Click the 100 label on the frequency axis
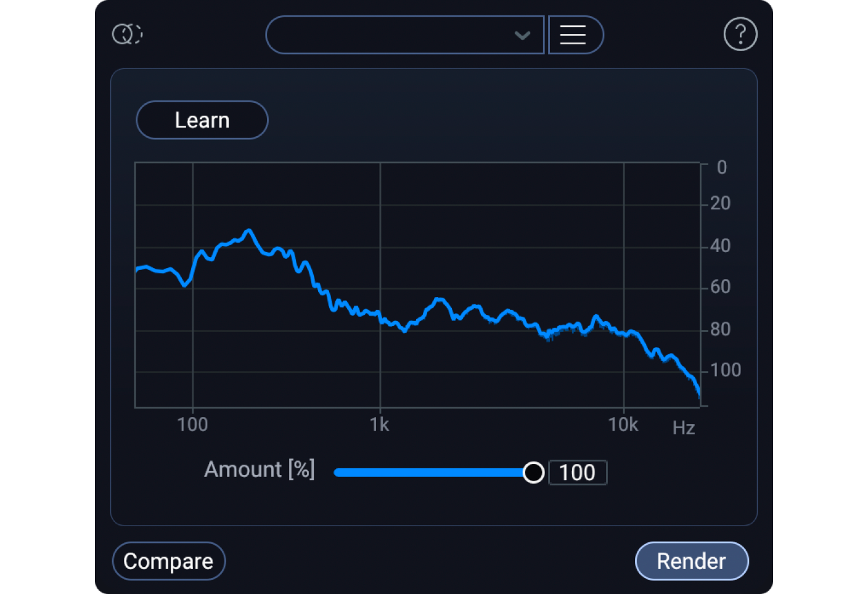This screenshot has width=868, height=594. (x=192, y=425)
